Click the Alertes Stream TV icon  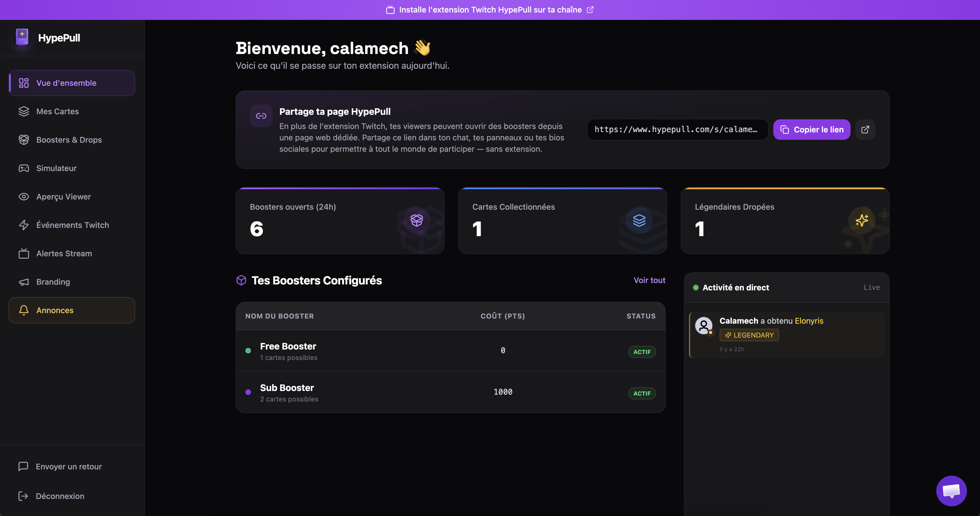(24, 253)
